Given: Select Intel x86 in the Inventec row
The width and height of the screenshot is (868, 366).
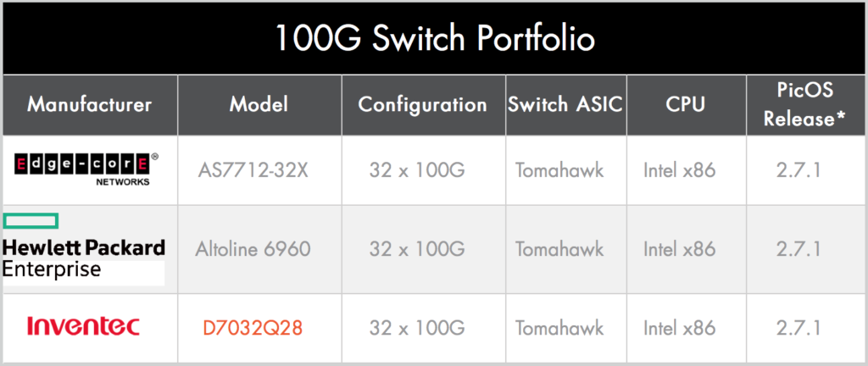Looking at the screenshot, I should (680, 329).
